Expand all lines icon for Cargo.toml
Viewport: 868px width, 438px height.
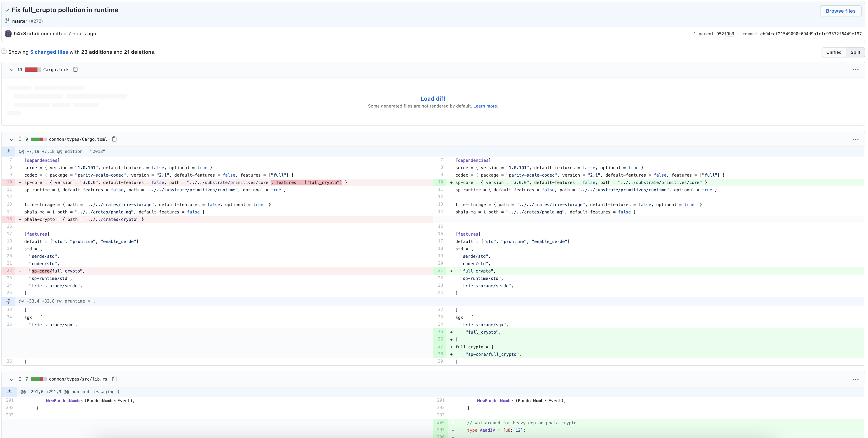point(20,139)
